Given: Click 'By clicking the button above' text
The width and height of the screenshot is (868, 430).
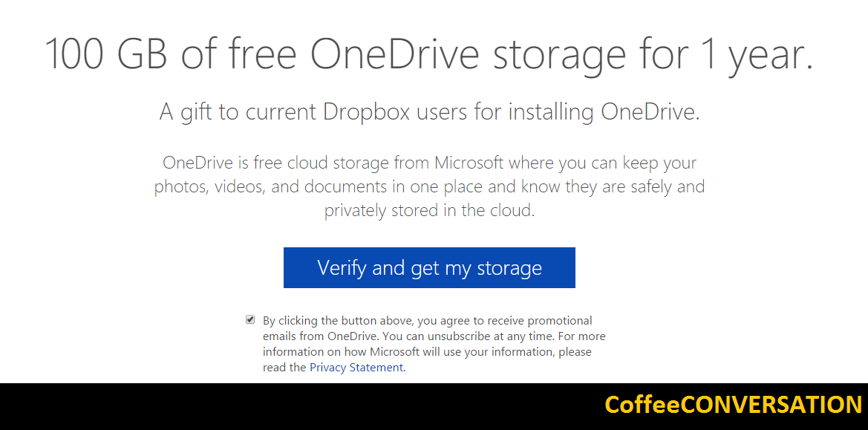Looking at the screenshot, I should pyautogui.click(x=338, y=321).
